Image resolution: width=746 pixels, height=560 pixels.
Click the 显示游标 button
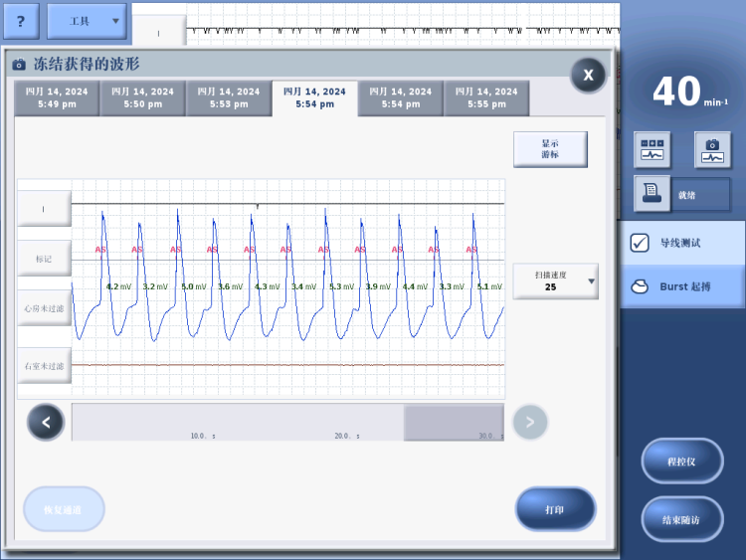pyautogui.click(x=550, y=149)
